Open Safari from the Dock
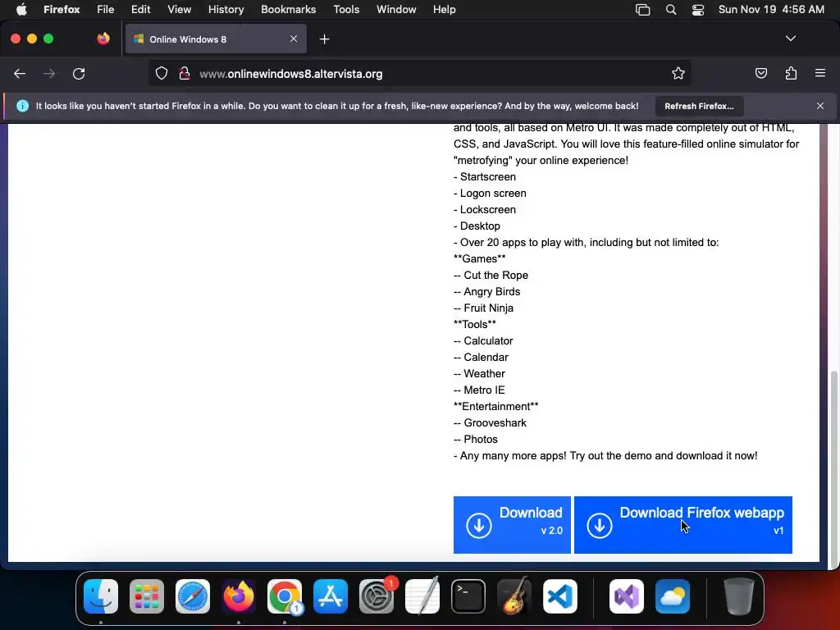This screenshot has width=840, height=630. pyautogui.click(x=193, y=596)
